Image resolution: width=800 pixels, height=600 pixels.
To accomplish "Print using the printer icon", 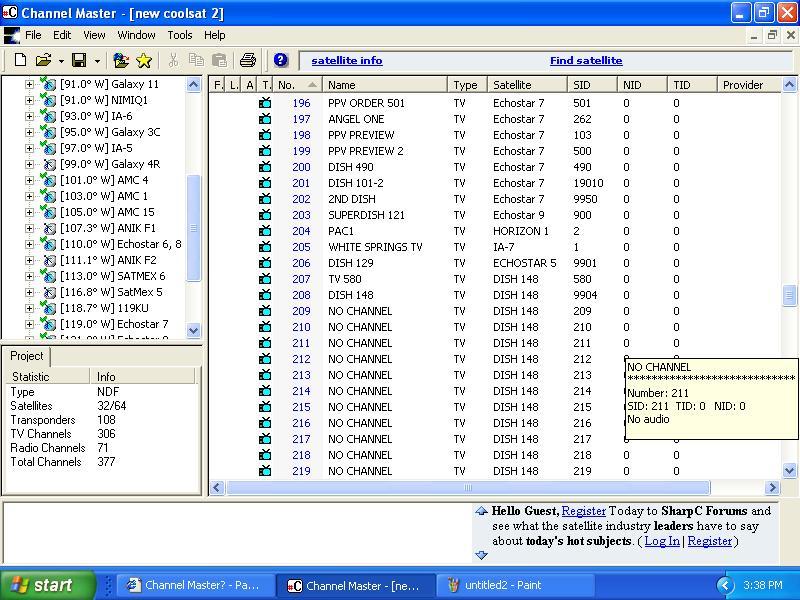I will click(x=248, y=60).
